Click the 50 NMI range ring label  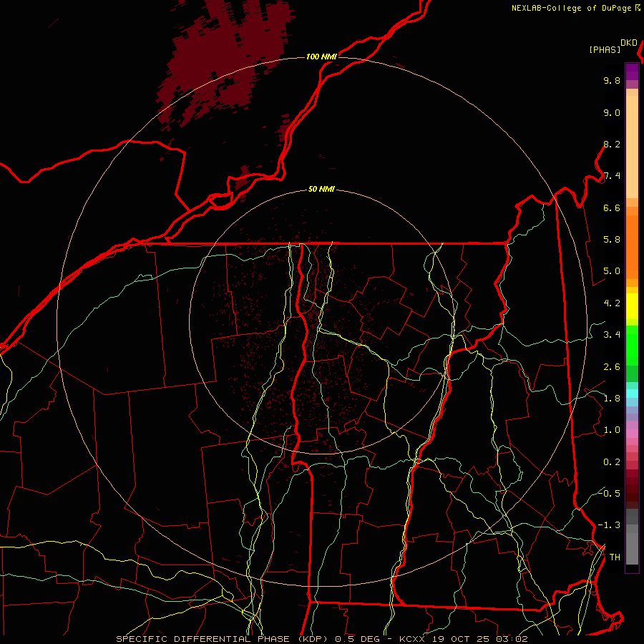(x=321, y=190)
